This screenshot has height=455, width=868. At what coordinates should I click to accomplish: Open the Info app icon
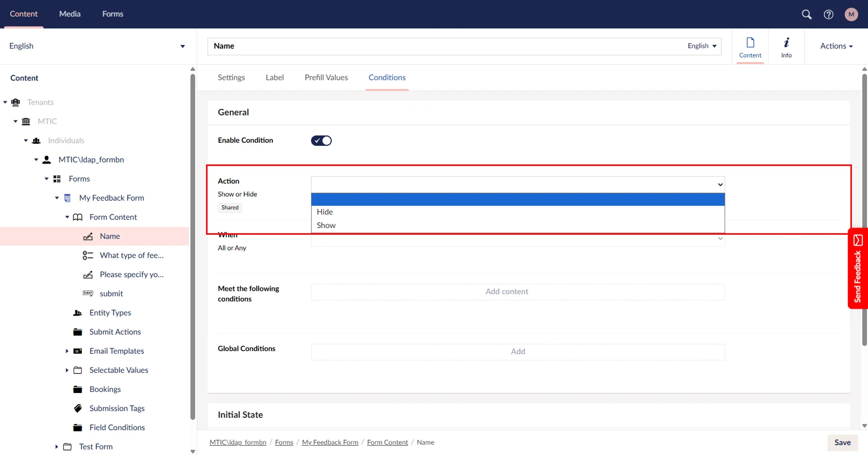[x=786, y=47]
